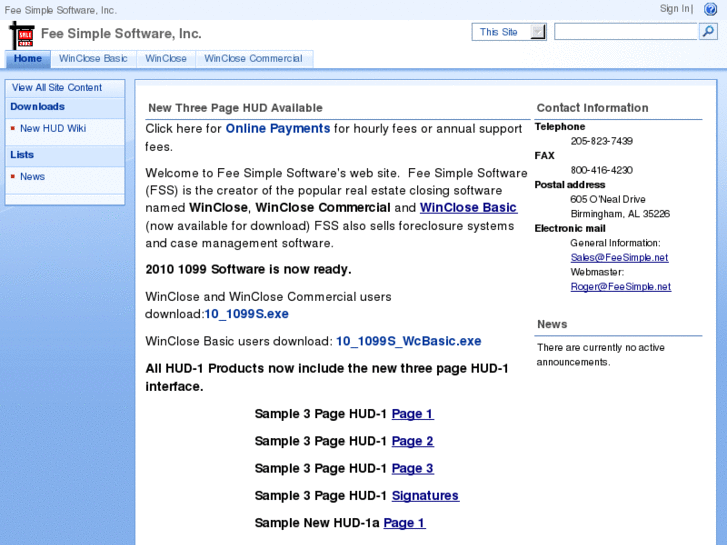Viewport: 727px width, 545px height.
Task: Click the search magnifier button
Action: (708, 32)
